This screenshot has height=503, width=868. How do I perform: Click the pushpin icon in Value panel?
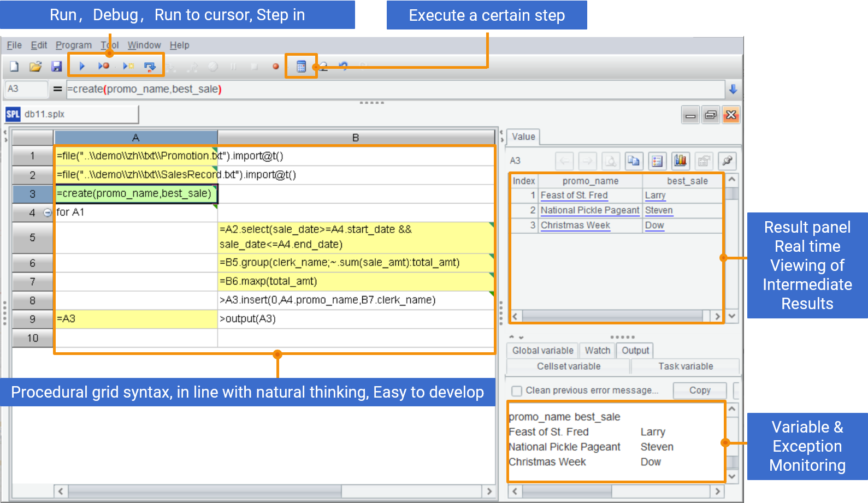(727, 161)
